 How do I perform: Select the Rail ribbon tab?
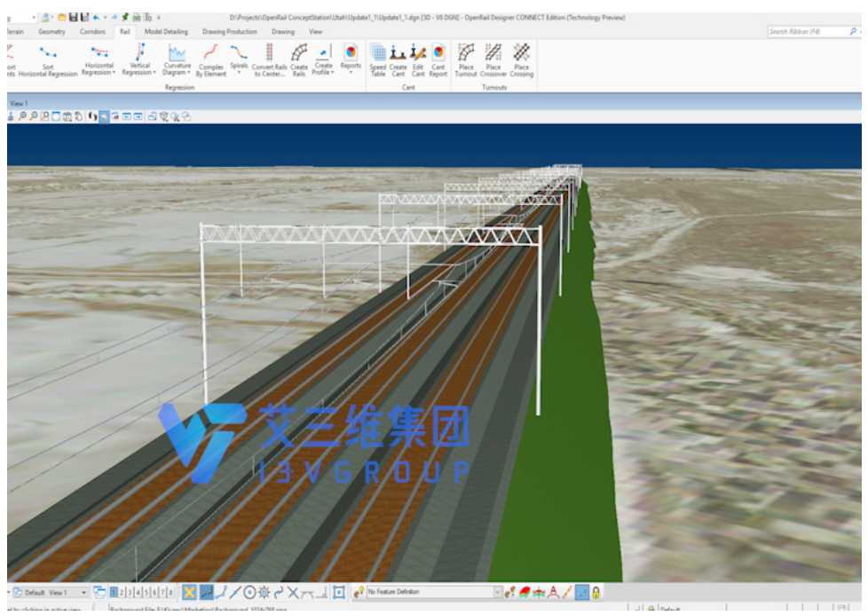[125, 32]
